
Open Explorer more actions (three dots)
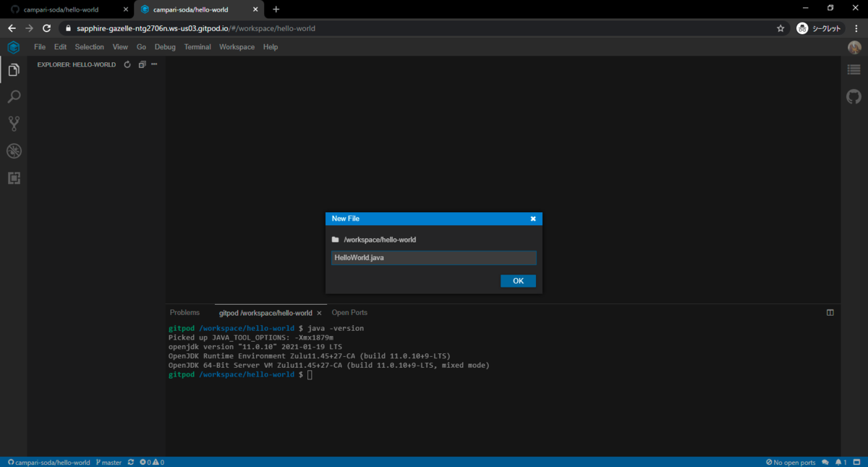(154, 64)
